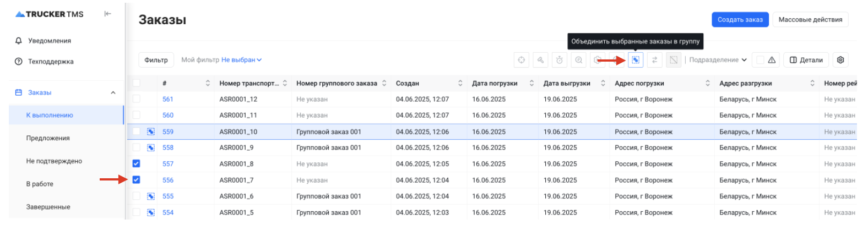Click the help icon beside Техподдержка
The image size is (868, 230).
(19, 62)
